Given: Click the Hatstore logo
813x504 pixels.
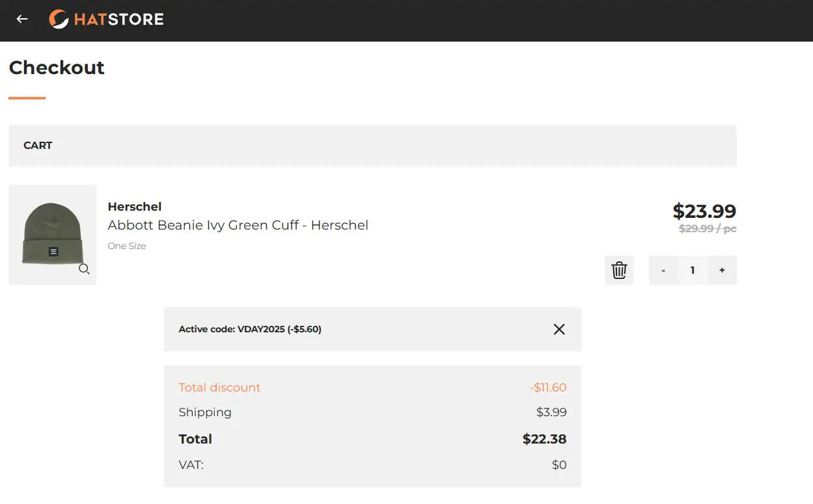Looking at the screenshot, I should [107, 20].
